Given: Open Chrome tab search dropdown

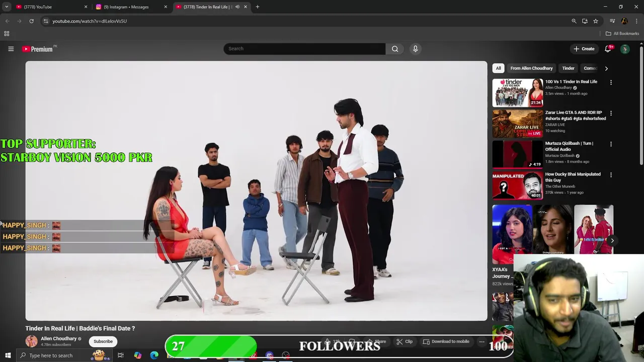Looking at the screenshot, I should (x=7, y=7).
